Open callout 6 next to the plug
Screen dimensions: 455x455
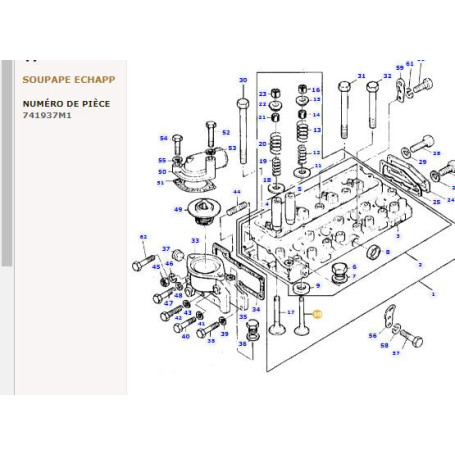click(354, 267)
